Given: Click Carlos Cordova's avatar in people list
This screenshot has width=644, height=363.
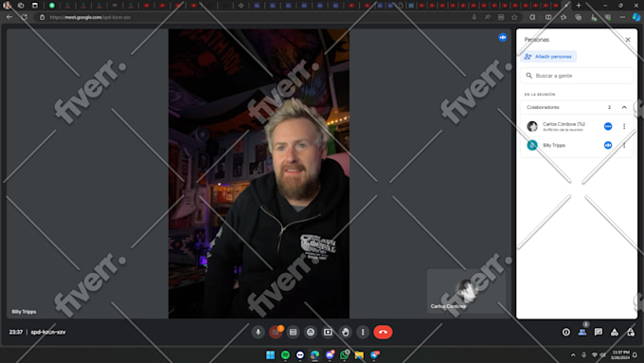Looking at the screenshot, I should click(532, 126).
